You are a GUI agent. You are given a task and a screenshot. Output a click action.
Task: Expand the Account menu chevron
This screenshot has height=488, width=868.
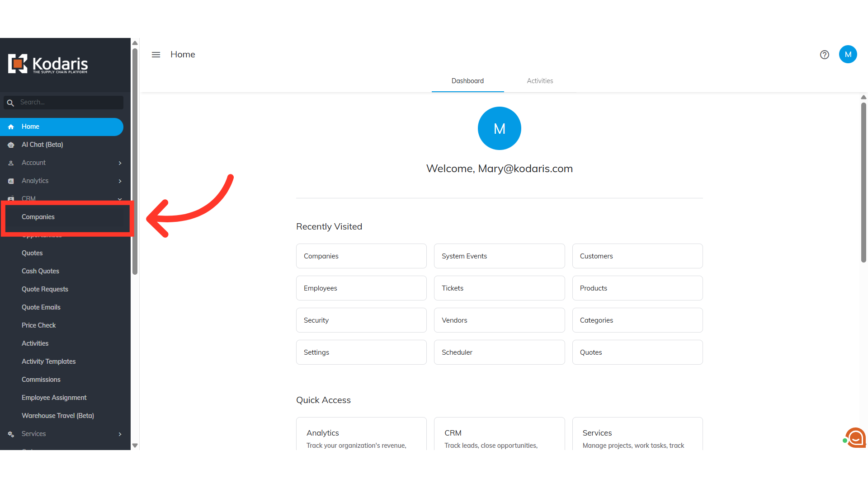[120, 163]
